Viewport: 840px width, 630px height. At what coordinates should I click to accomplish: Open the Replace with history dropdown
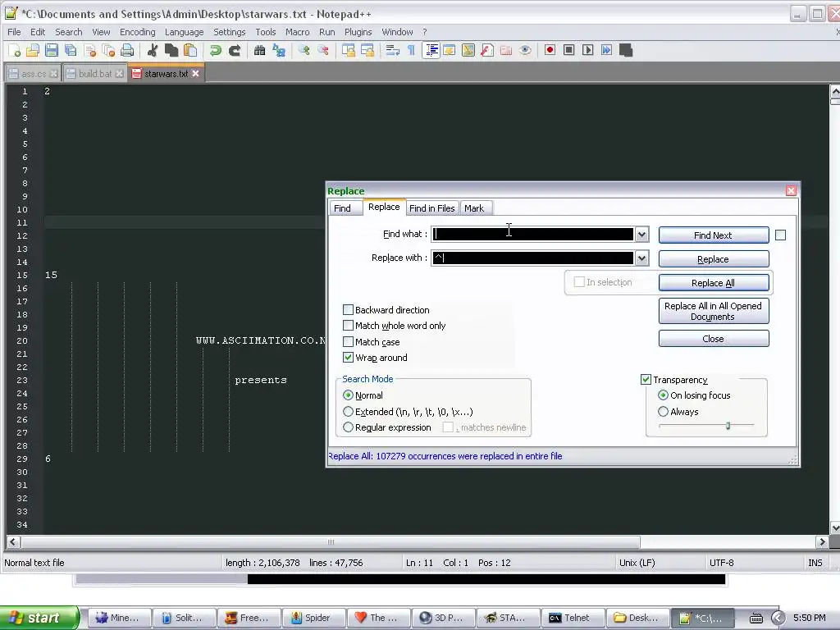point(641,258)
